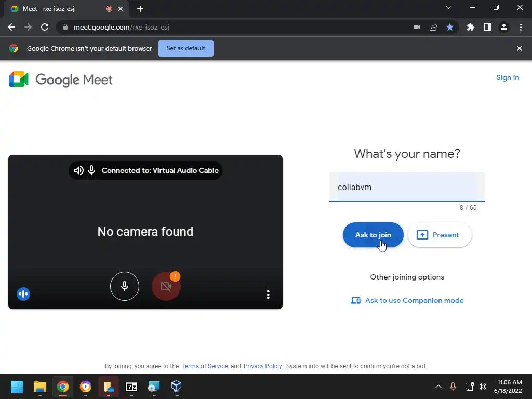Screen dimensions: 532x399
Task: Go back to the previous page
Action: tap(11, 27)
